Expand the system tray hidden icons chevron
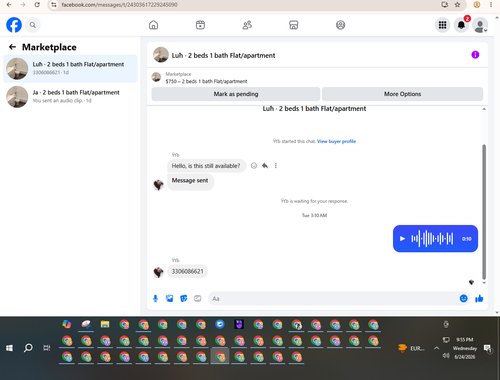The image size is (500, 380). tap(436, 348)
